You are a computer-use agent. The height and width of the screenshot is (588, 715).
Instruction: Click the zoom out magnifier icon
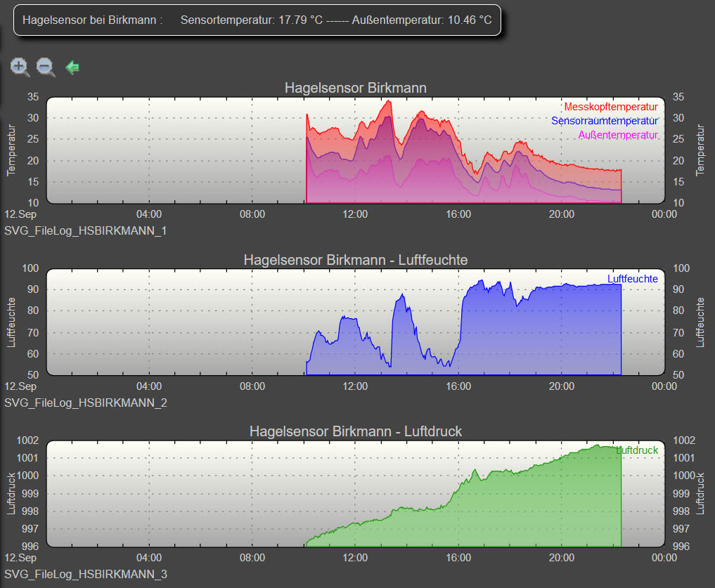[x=46, y=67]
